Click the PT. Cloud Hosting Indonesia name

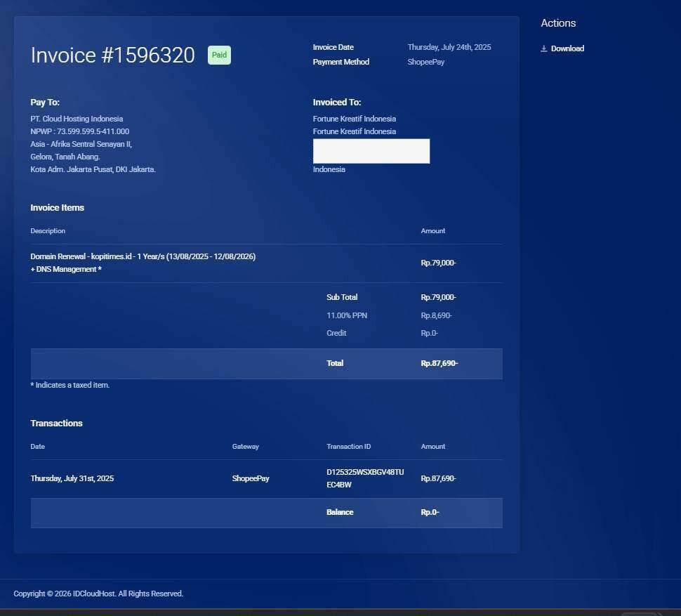pos(77,119)
